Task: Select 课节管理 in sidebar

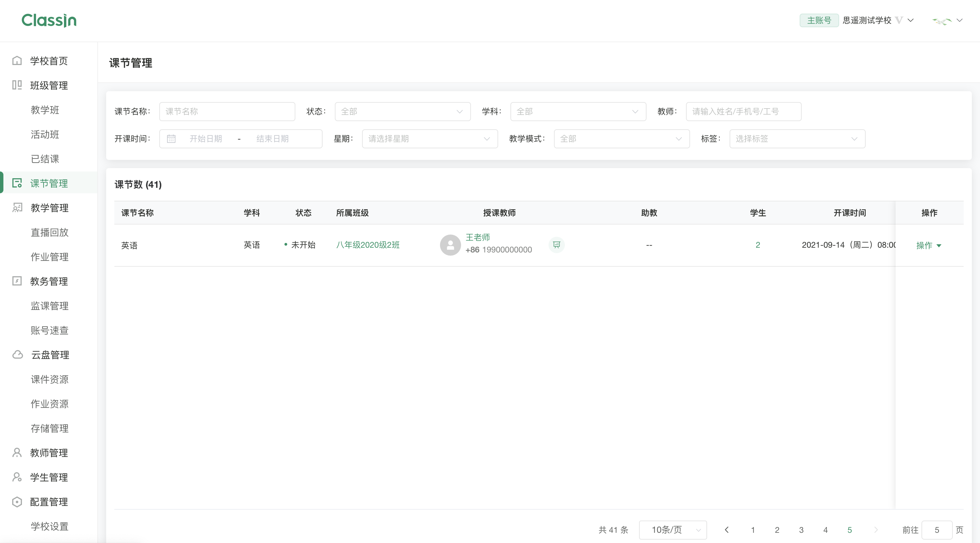Action: [x=49, y=183]
